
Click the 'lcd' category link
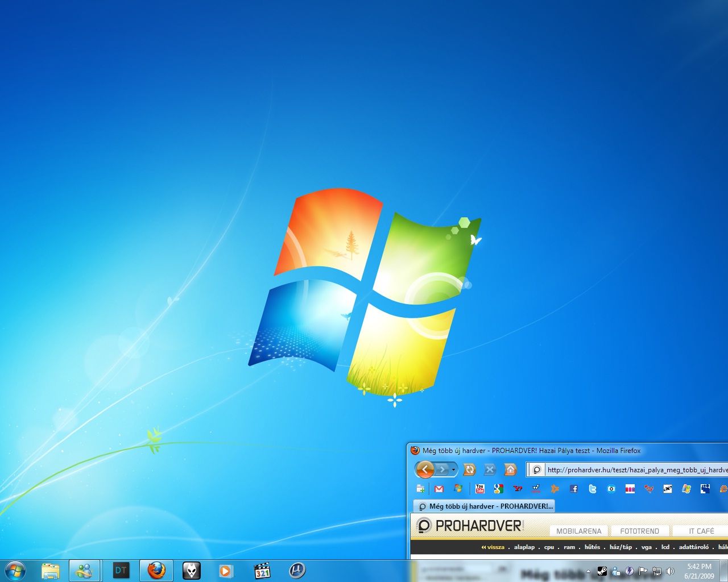point(665,547)
